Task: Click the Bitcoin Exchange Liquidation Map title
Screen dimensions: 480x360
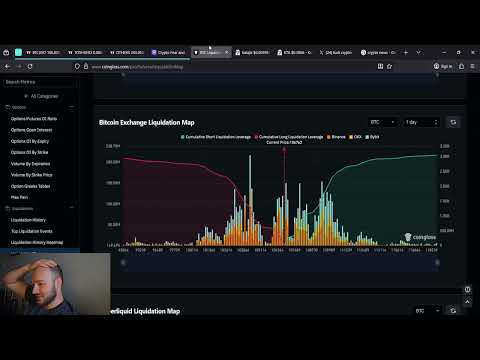Action: point(147,123)
